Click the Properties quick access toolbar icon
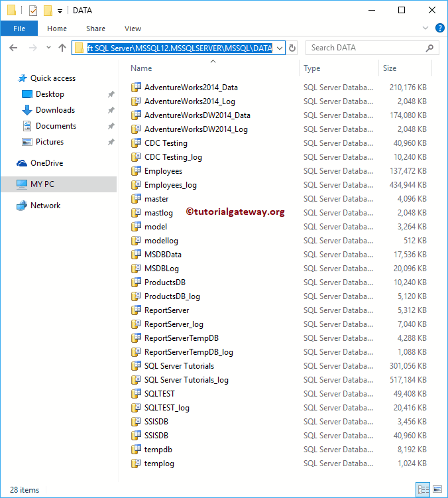448x498 pixels. tap(33, 11)
